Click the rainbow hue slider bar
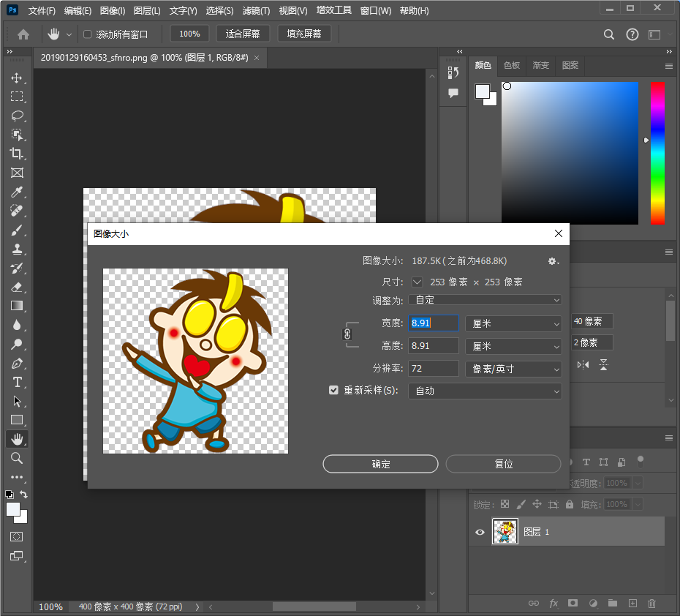 pos(657,152)
